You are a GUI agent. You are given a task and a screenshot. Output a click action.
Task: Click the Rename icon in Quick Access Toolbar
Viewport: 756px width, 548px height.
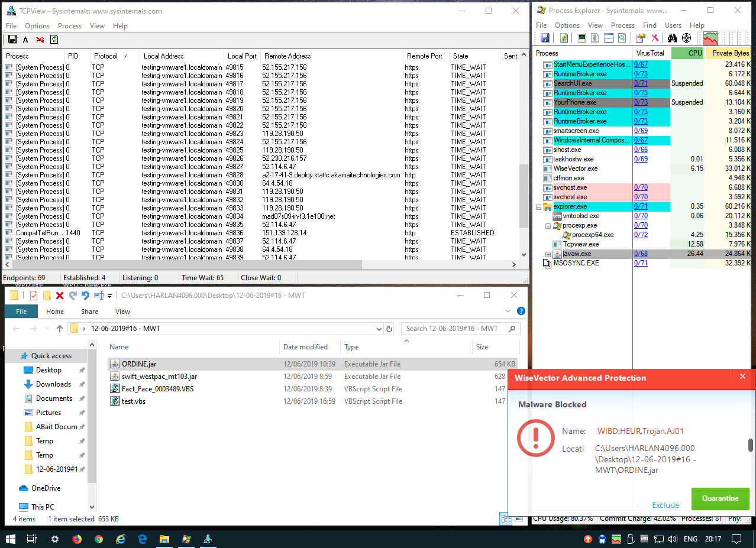click(x=99, y=296)
